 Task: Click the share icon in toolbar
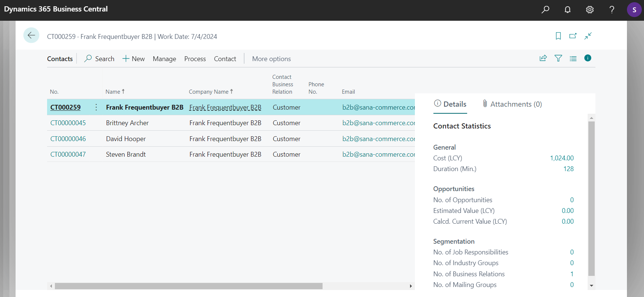tap(543, 58)
